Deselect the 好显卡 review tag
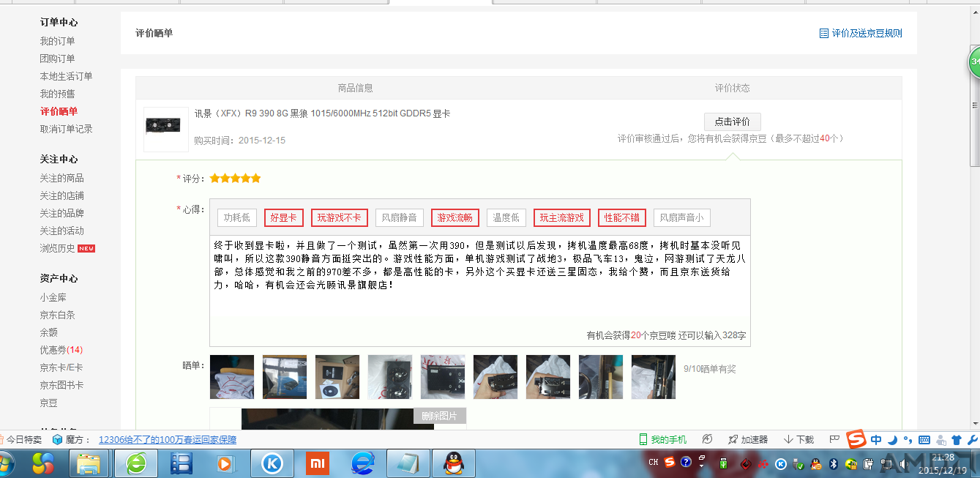The width and height of the screenshot is (980, 478). [x=284, y=217]
